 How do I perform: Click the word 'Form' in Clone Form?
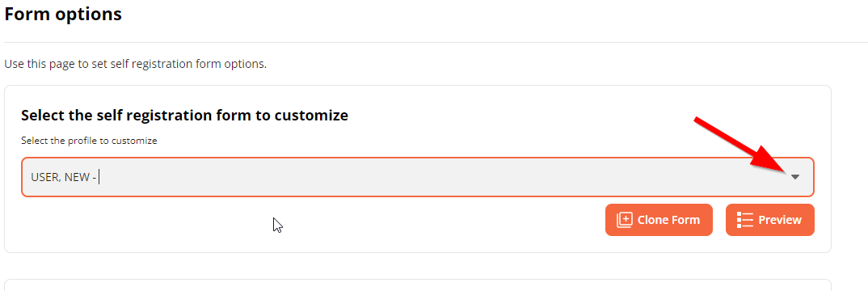coord(686,220)
